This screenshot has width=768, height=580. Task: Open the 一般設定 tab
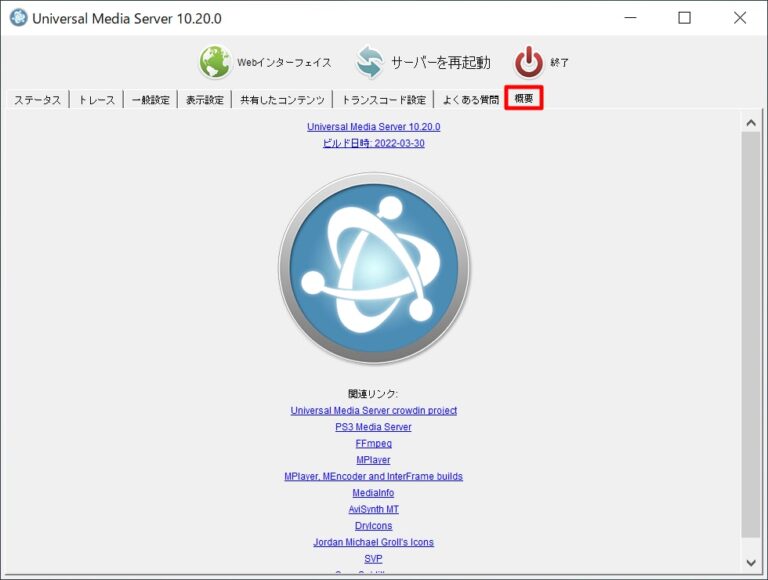click(x=150, y=100)
